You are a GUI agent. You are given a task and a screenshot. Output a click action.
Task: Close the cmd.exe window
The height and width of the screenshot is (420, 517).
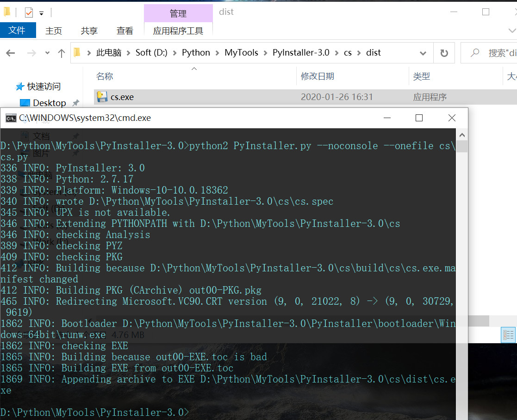click(x=452, y=118)
